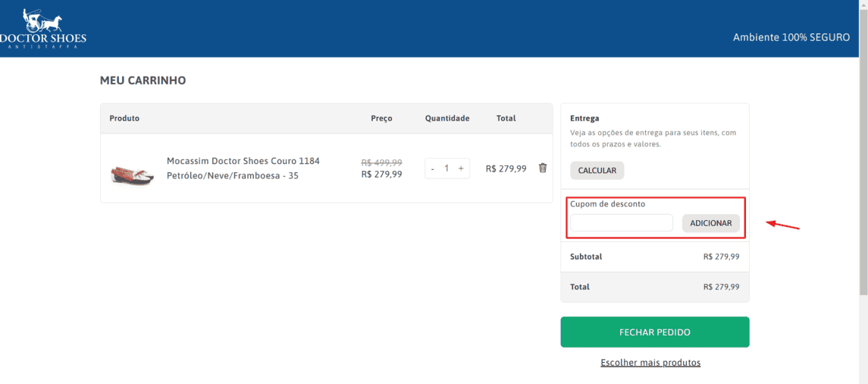Open the Mocassim shoe thumbnail
868x384 pixels.
coord(131,174)
